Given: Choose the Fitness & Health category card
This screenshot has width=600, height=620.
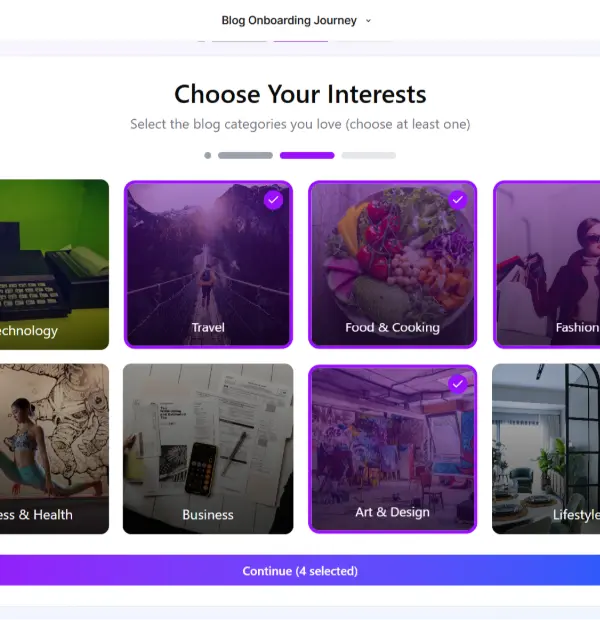Looking at the screenshot, I should point(54,449).
